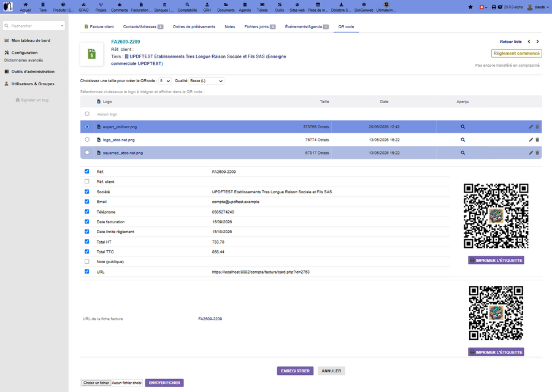Open the language flag dropdown

(483, 7)
